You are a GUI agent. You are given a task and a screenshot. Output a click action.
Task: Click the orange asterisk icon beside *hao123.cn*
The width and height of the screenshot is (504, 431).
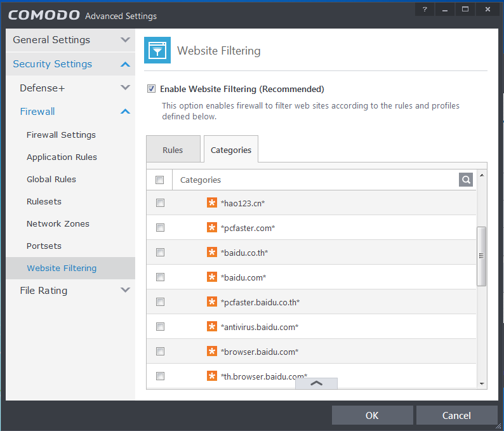pyautogui.click(x=212, y=202)
